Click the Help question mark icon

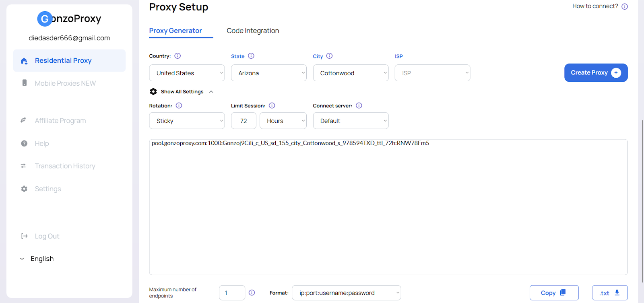coord(24,143)
